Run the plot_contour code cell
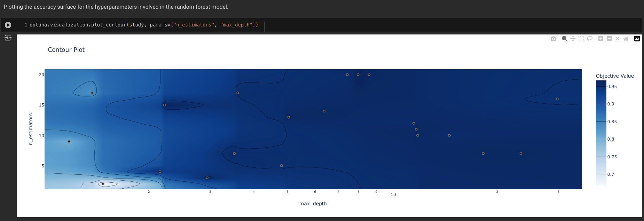Screen dimensions: 644x221 click(x=8, y=25)
